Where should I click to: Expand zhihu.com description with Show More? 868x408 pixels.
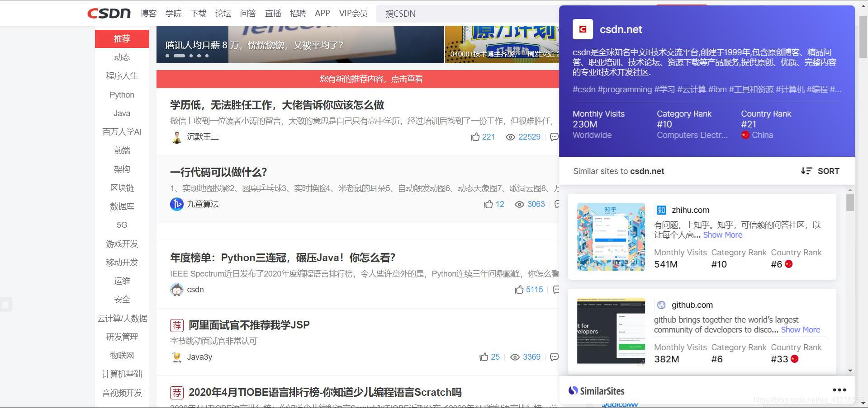point(722,235)
